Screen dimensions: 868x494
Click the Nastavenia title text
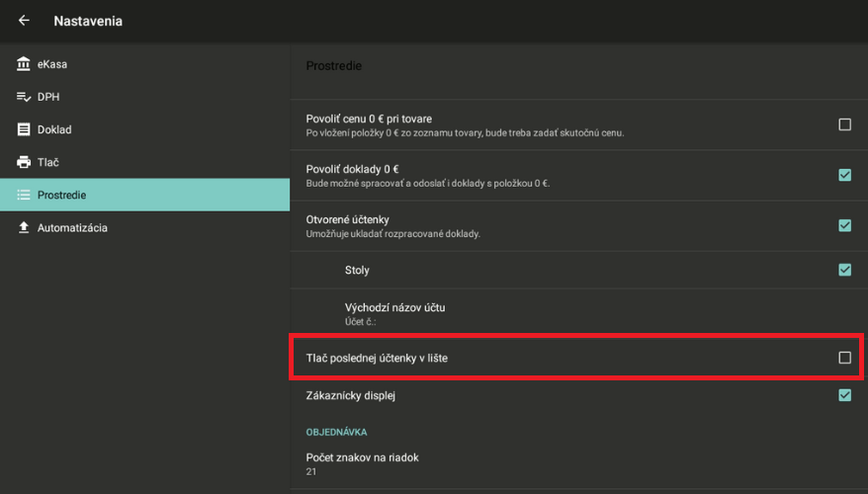coord(88,21)
